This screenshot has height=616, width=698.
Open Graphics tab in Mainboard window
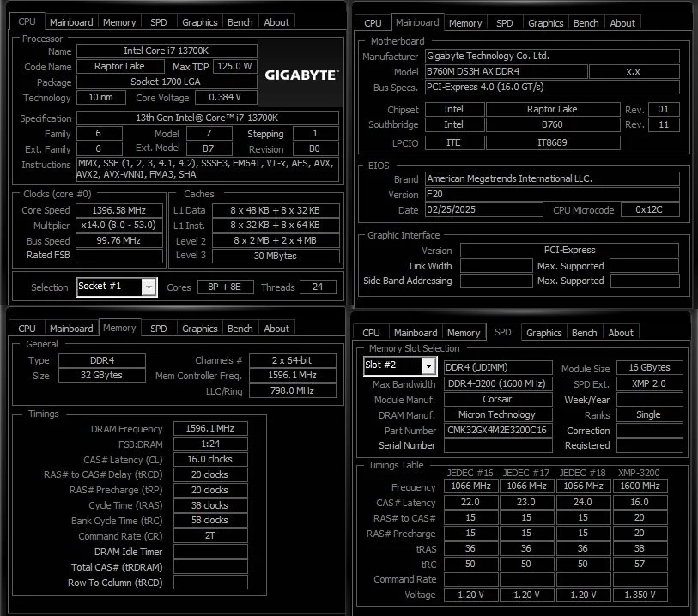coord(545,23)
